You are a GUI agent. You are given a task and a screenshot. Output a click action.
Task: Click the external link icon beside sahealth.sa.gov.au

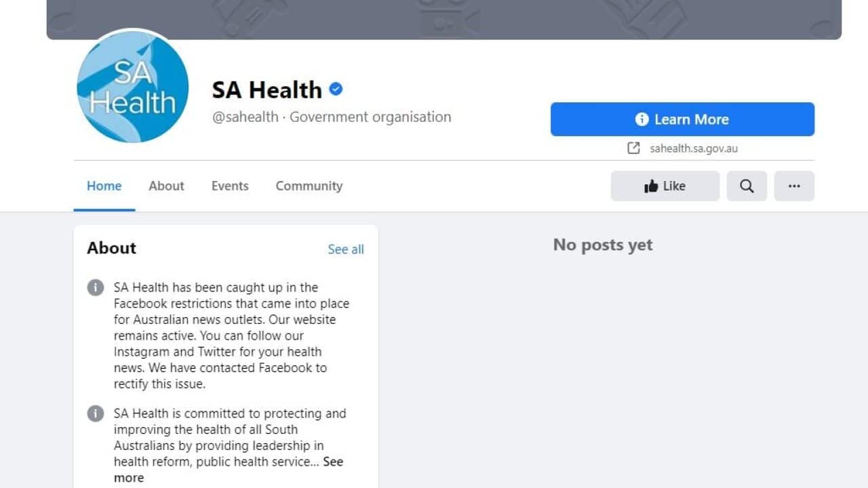point(633,148)
